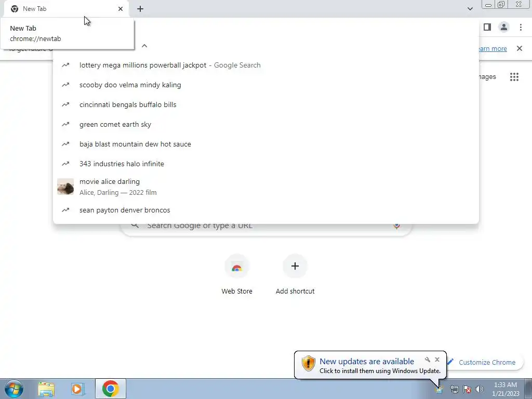Click the Chrome taskbar button

[111, 389]
